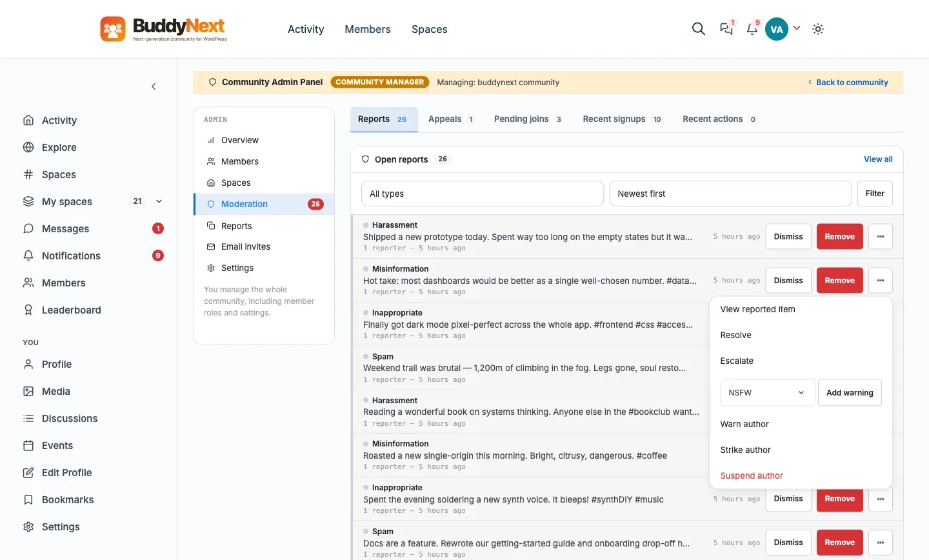
Task: Open messages chat icon in header
Action: tap(726, 29)
